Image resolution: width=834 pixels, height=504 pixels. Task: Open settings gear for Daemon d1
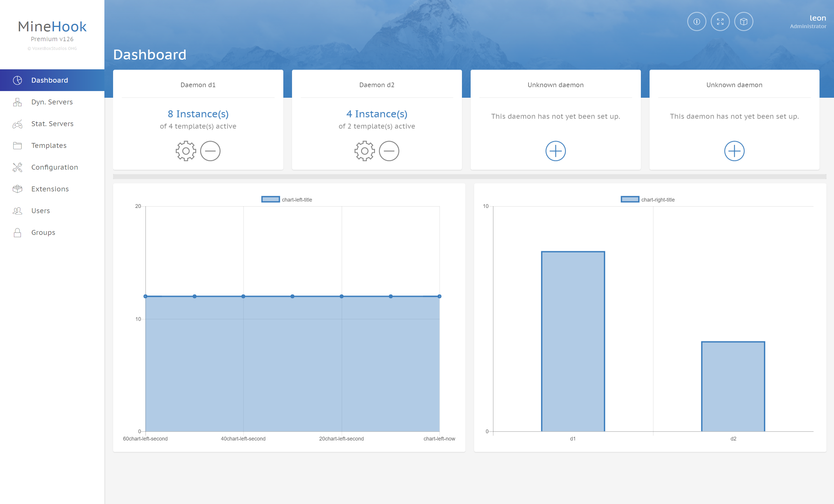(x=186, y=151)
